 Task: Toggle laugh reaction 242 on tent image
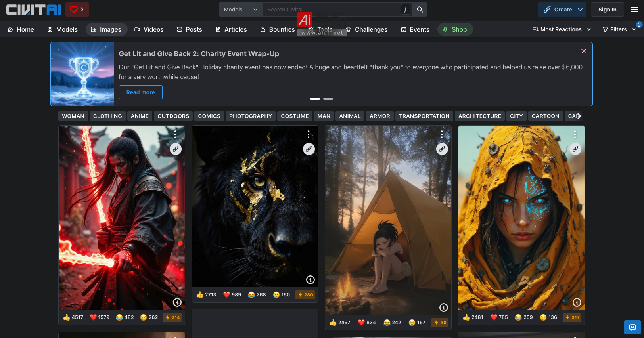(392, 323)
